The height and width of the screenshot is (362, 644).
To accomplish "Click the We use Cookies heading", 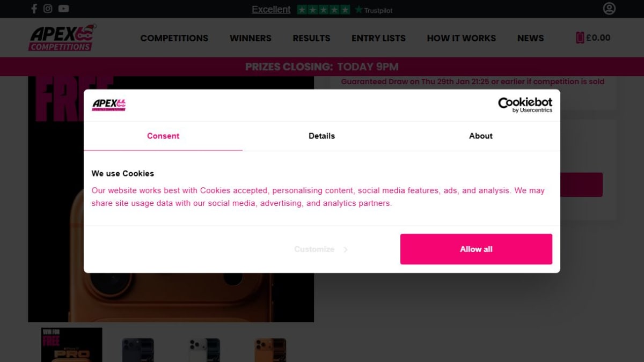I will pos(123,173).
